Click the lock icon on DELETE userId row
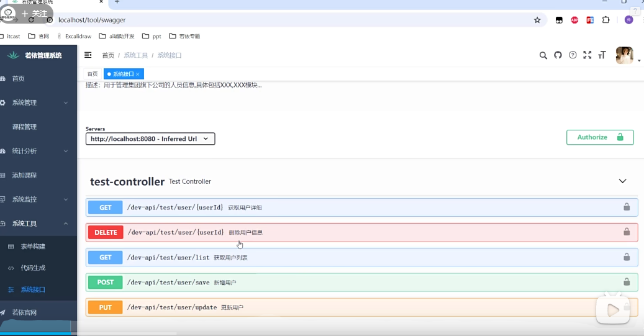 click(x=627, y=232)
